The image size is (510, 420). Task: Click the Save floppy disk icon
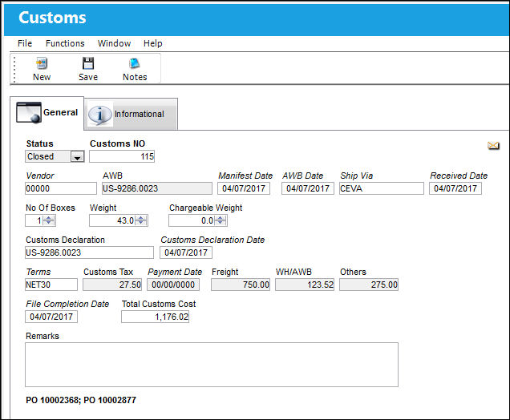[x=88, y=63]
